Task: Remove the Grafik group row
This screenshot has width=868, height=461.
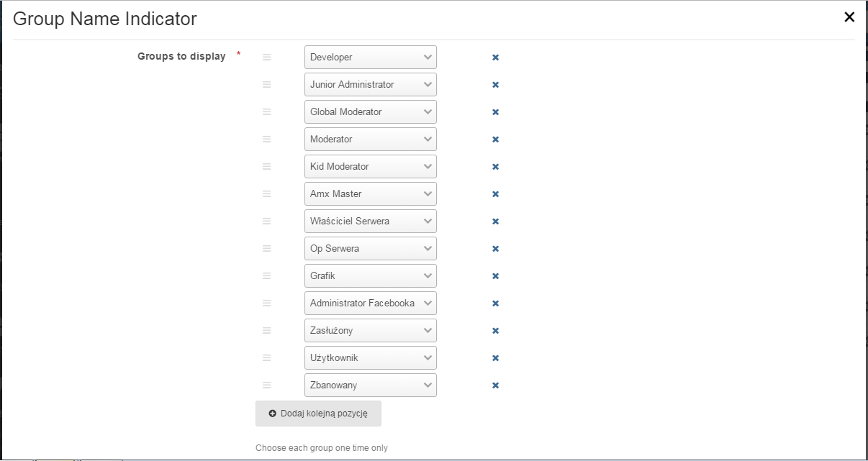Action: pos(495,276)
